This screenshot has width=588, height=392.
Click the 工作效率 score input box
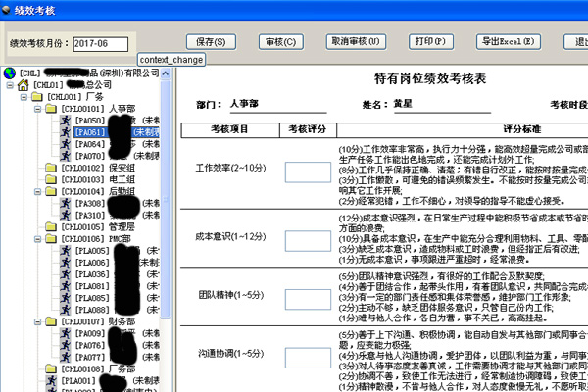coord(308,172)
